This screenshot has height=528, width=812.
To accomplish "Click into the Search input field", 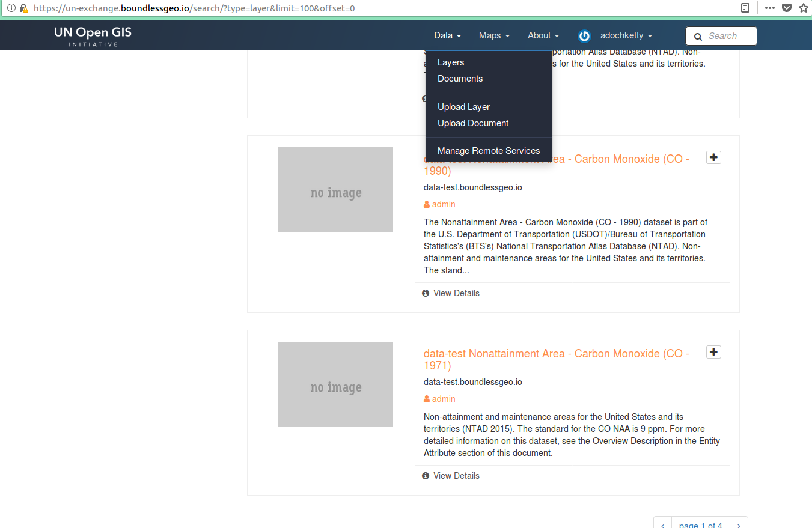I will pyautogui.click(x=728, y=36).
